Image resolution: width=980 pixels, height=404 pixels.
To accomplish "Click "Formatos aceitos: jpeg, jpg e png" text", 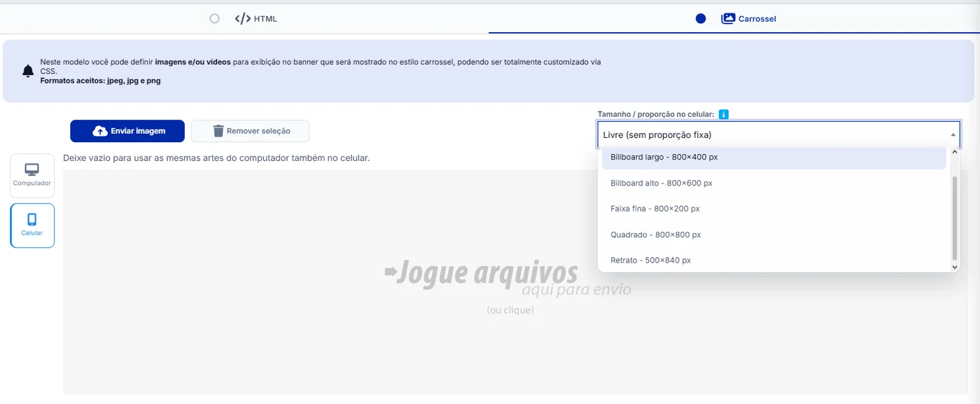I will (x=100, y=81).
